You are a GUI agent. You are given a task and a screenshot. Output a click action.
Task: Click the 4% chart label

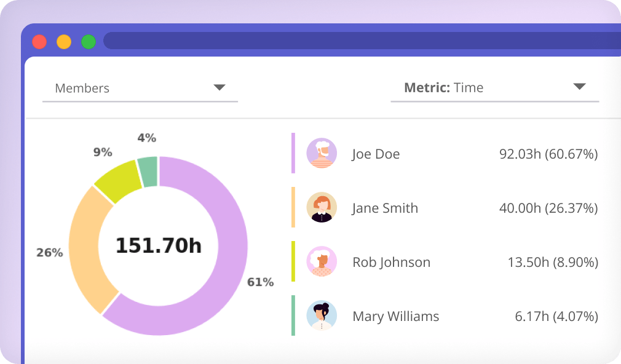[x=147, y=138]
